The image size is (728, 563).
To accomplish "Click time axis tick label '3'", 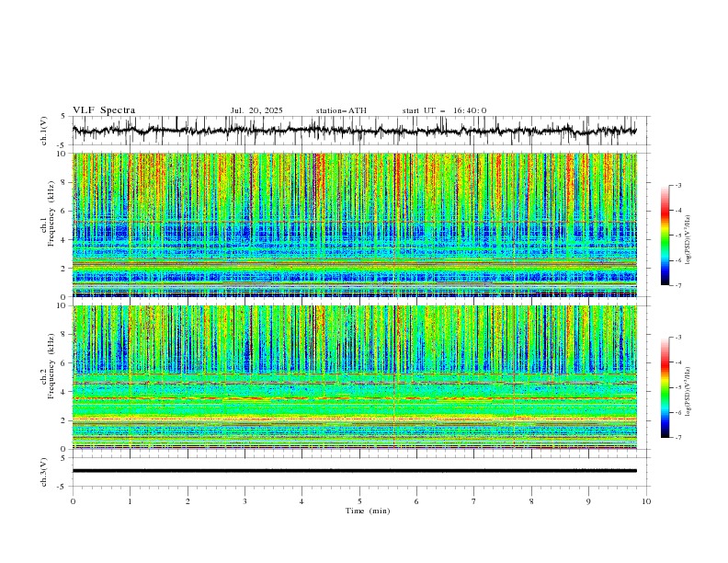I will 245,501.
